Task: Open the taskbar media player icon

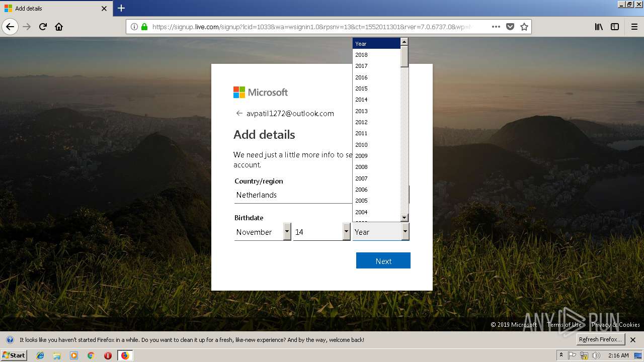Action: tap(74, 355)
